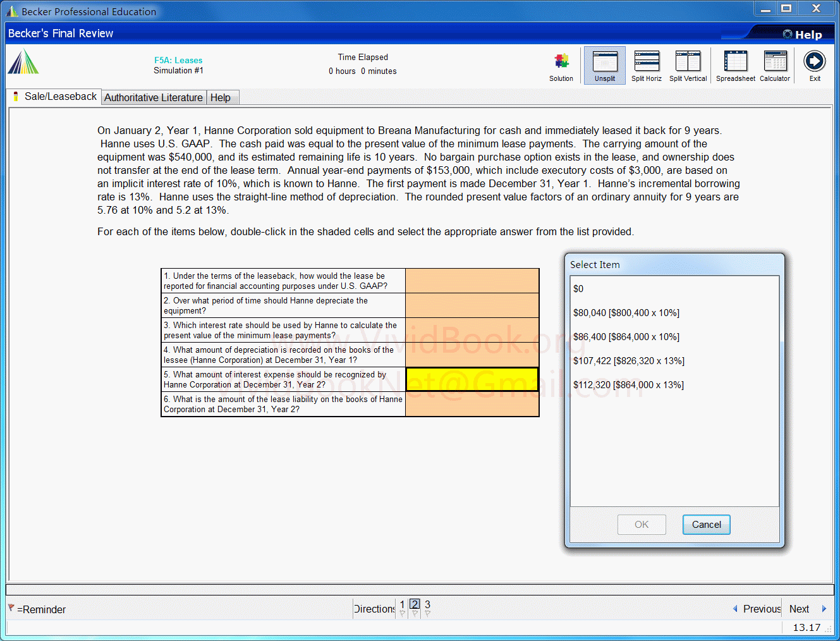Select yellow answer cell for question 5
This screenshot has width=840, height=641.
click(472, 379)
